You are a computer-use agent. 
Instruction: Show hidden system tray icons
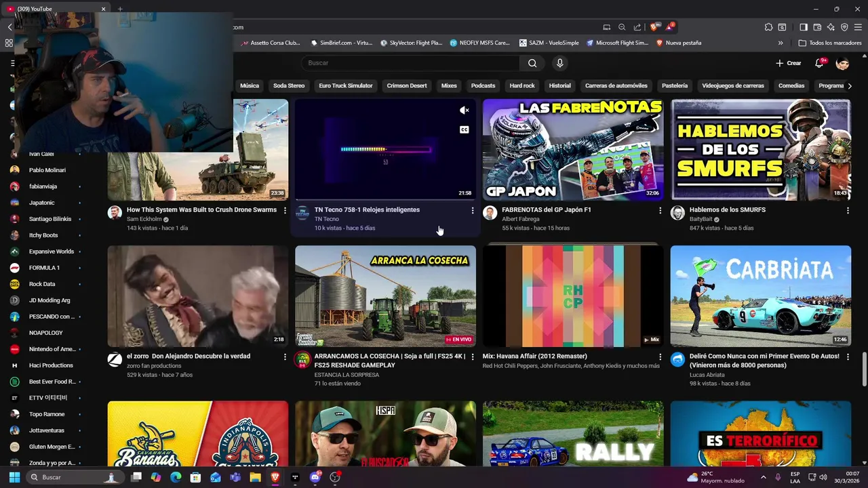(764, 477)
